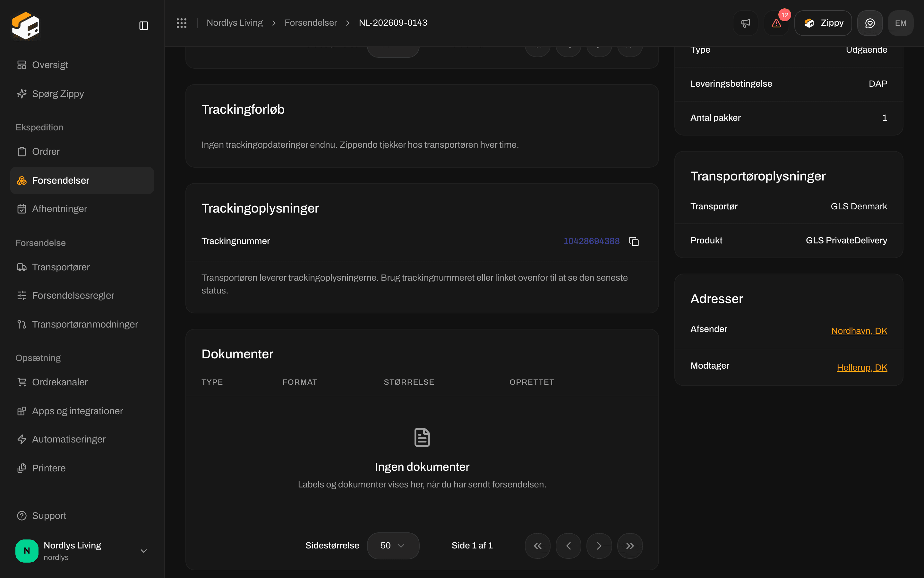The image size is (924, 578).
Task: Click the Zippendo logo
Action: coord(26,26)
